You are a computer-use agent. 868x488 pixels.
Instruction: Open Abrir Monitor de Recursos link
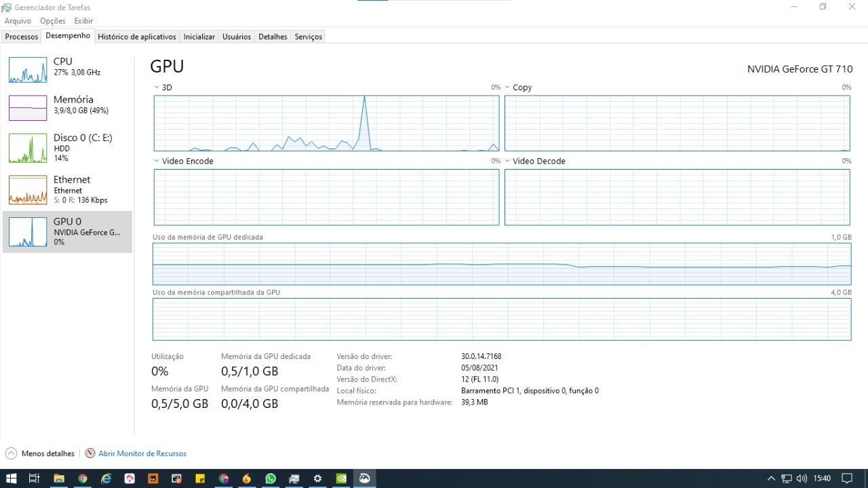click(x=142, y=453)
